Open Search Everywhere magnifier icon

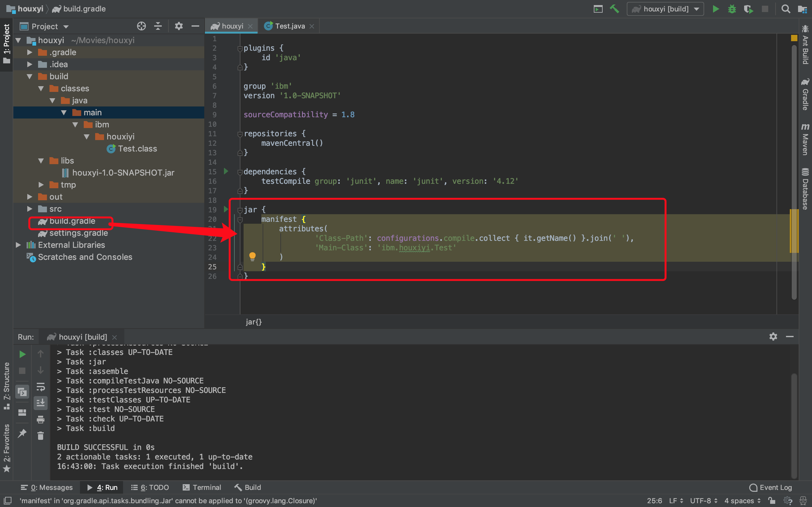point(785,9)
